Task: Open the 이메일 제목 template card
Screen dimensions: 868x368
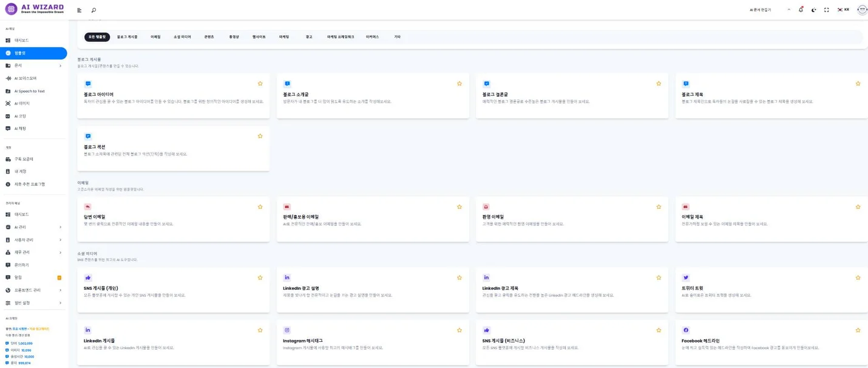Action: pyautogui.click(x=771, y=219)
